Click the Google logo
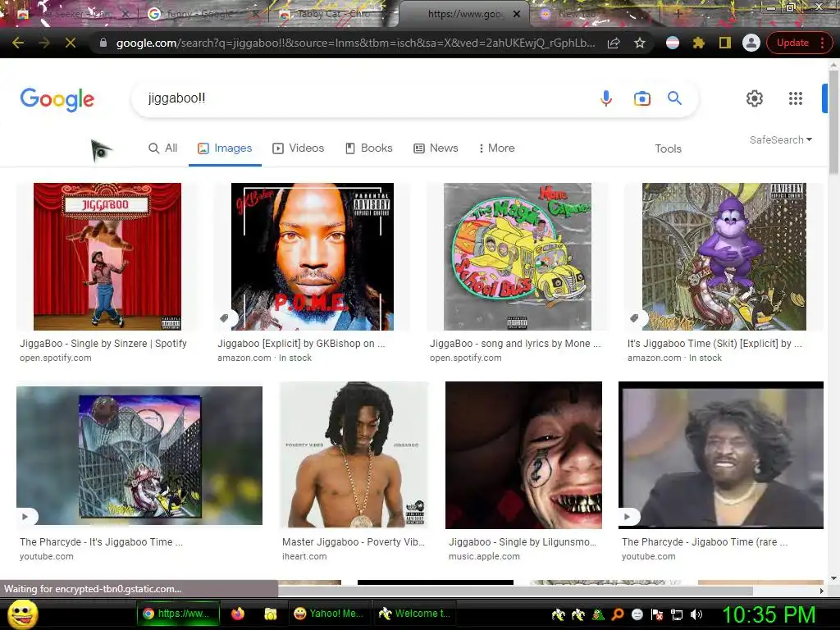 pos(57,99)
